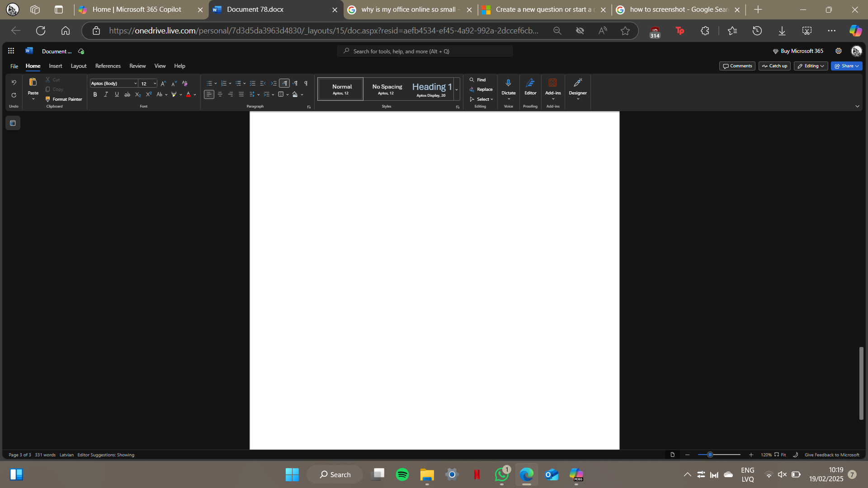Click Give Feedback to Microsoft
This screenshot has height=488, width=868.
pyautogui.click(x=832, y=455)
